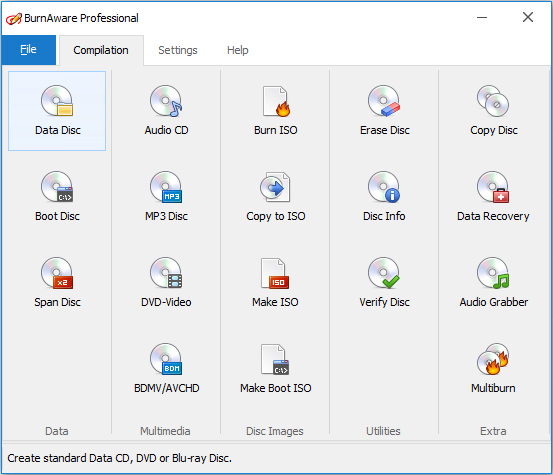The width and height of the screenshot is (553, 475).
Task: Run the Verify Disc utility
Action: [384, 283]
